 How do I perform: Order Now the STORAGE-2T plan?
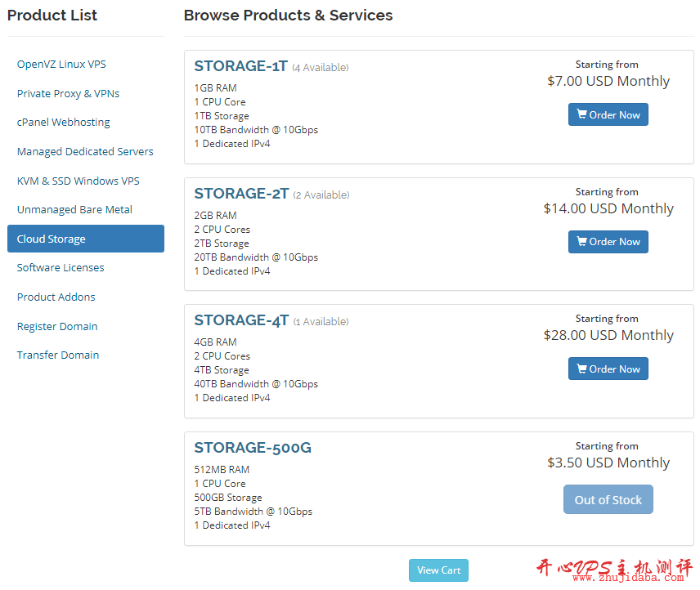tap(608, 242)
